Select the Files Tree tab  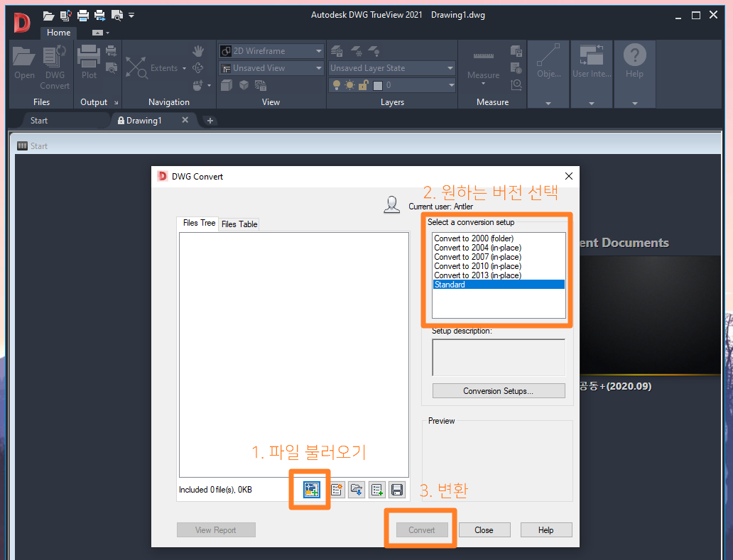tap(199, 223)
